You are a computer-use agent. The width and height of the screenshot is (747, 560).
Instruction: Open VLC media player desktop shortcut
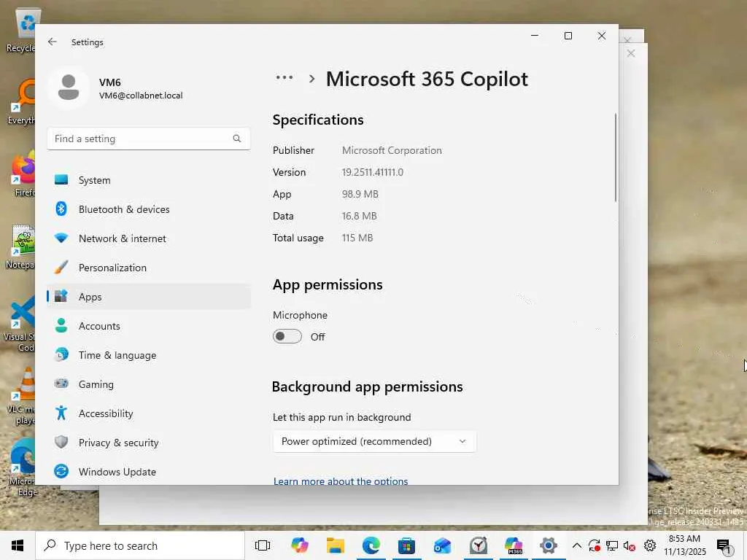tap(21, 396)
